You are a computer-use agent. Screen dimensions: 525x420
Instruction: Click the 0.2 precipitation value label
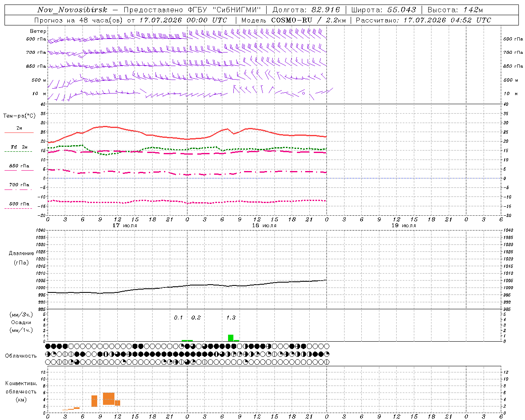pos(196,317)
